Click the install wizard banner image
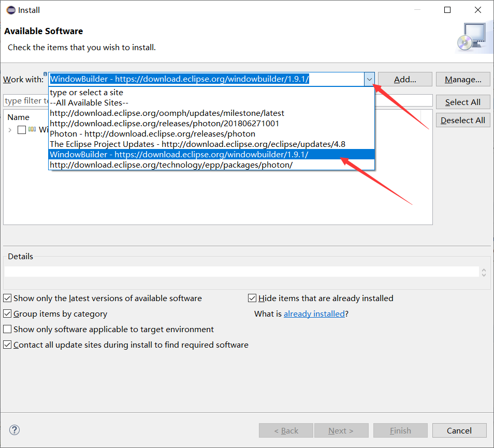 tap(470, 38)
